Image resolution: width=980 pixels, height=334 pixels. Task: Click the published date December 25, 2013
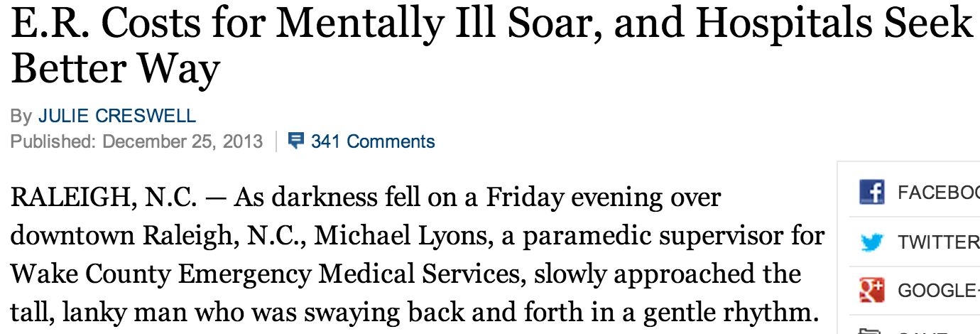pyautogui.click(x=183, y=141)
